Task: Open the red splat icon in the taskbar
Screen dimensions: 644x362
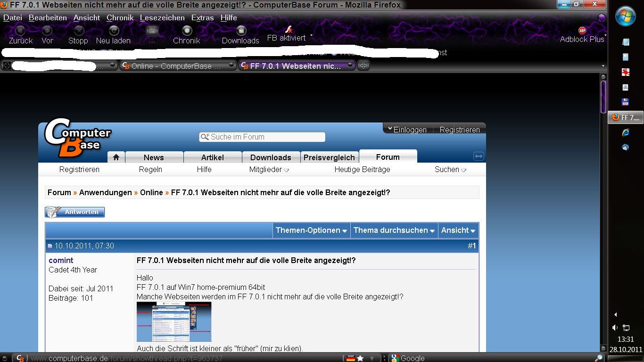Action: 626,72
